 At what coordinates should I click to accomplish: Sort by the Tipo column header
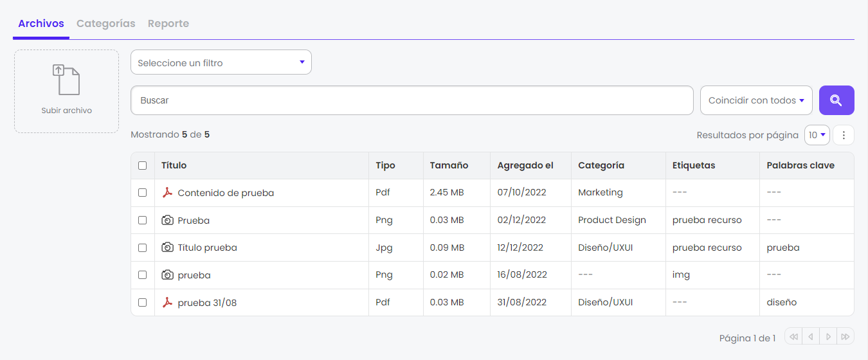385,165
